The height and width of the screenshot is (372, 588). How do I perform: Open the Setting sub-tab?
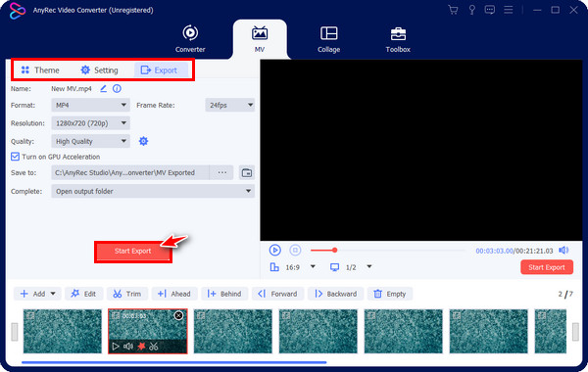coord(99,70)
